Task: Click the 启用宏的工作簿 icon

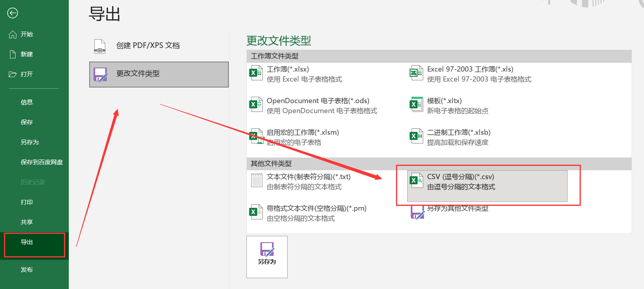Action: tap(256, 136)
